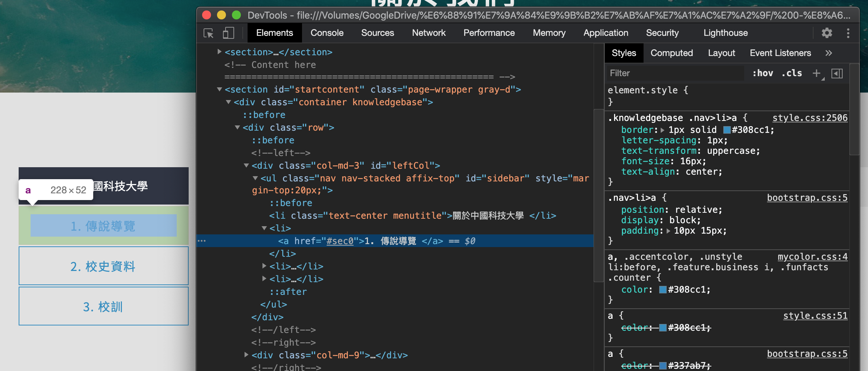
Task: Collapse the div col-md-3 leftCol node
Action: point(246,165)
